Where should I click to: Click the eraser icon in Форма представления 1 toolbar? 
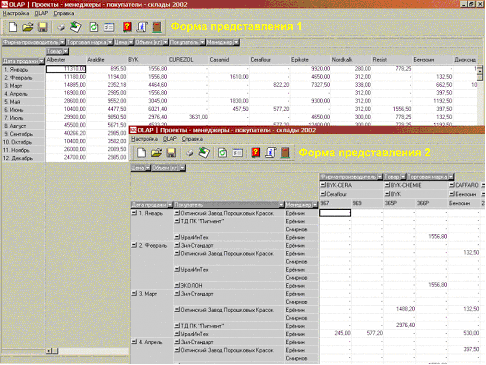coord(61,27)
